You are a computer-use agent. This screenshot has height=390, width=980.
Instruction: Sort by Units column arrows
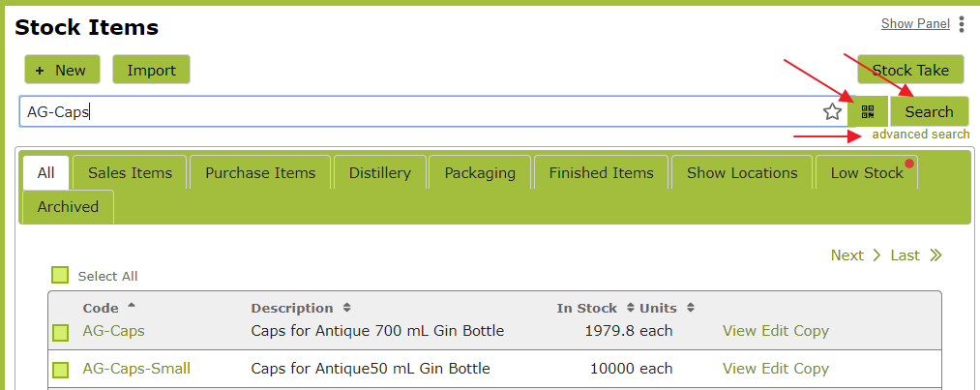[690, 308]
